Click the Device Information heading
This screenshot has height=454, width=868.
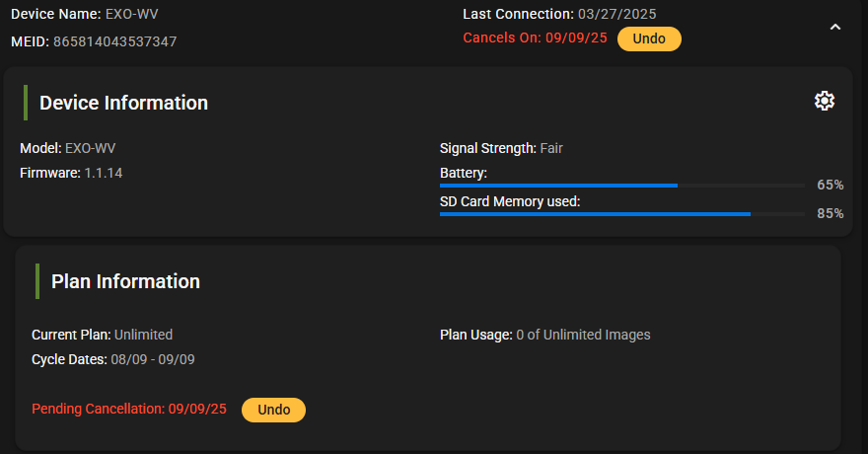coord(123,103)
